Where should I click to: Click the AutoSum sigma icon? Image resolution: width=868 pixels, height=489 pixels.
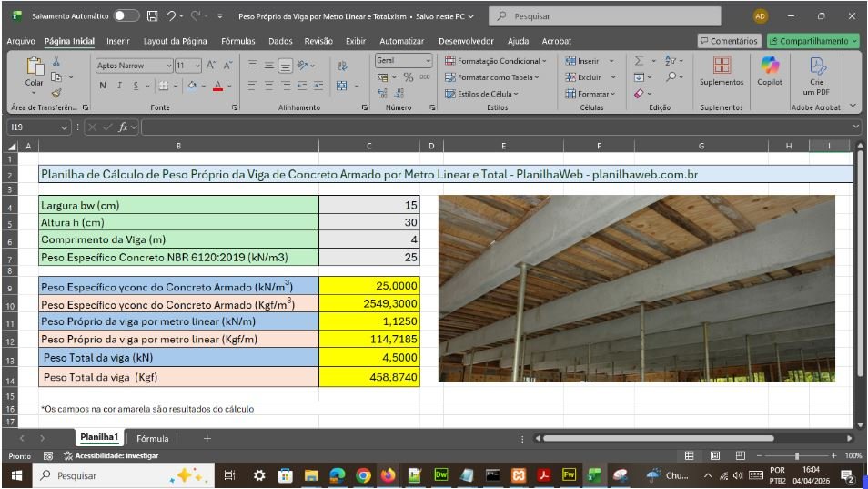[640, 61]
